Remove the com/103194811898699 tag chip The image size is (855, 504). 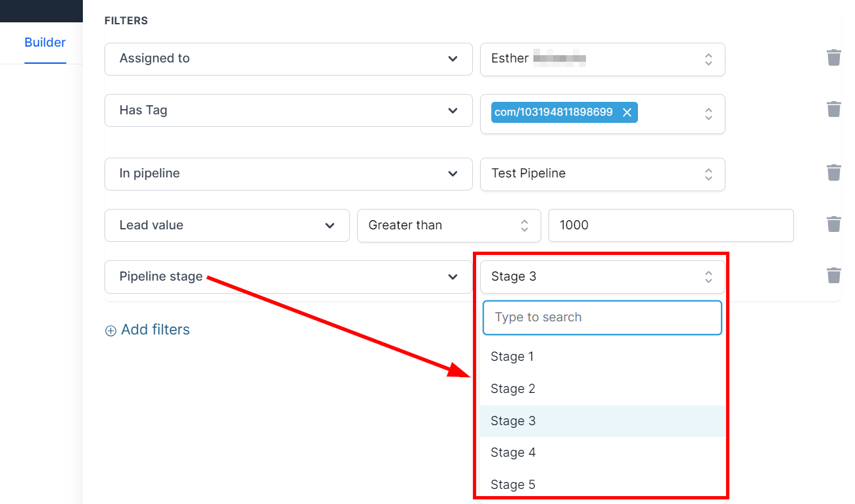click(627, 112)
